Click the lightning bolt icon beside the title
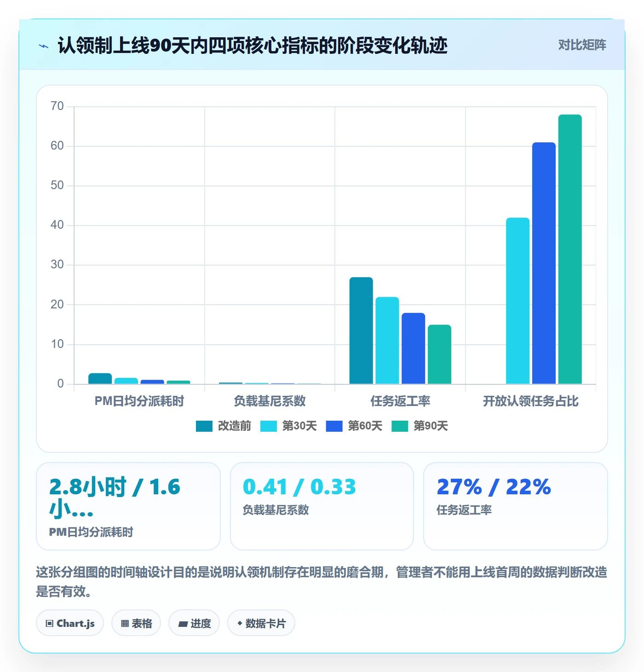Screen dimensions: 644x672 (x=44, y=46)
